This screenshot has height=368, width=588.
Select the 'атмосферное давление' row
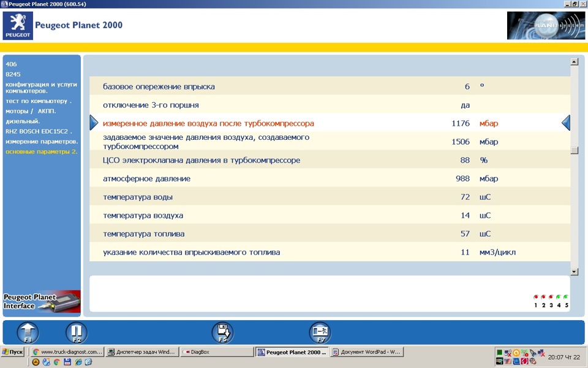coord(330,178)
